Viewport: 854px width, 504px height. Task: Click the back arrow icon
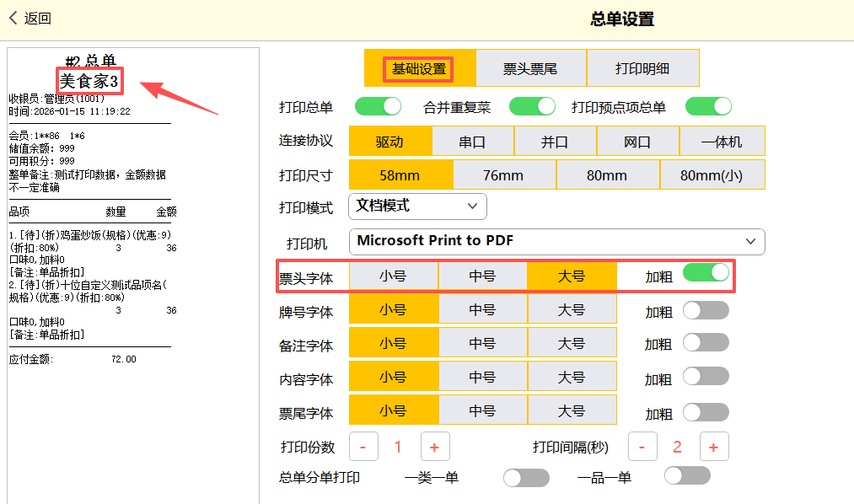pos(13,18)
